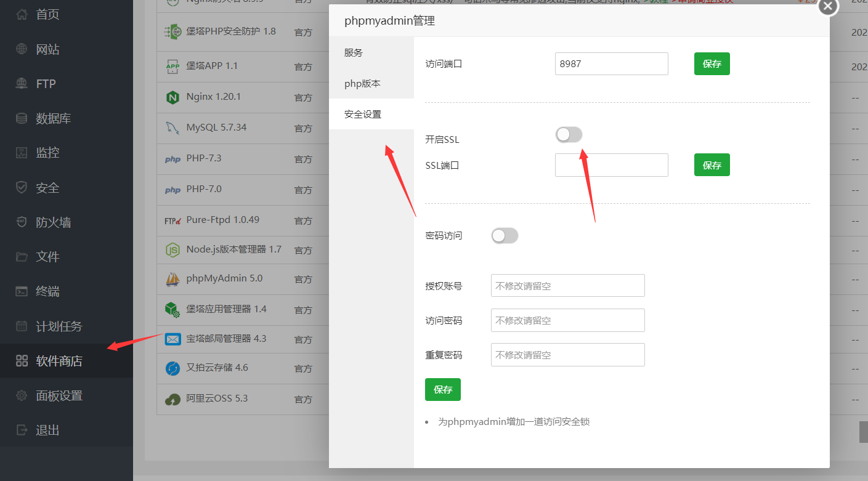Click the 重复密码 input field
This screenshot has height=481, width=868.
pos(568,355)
